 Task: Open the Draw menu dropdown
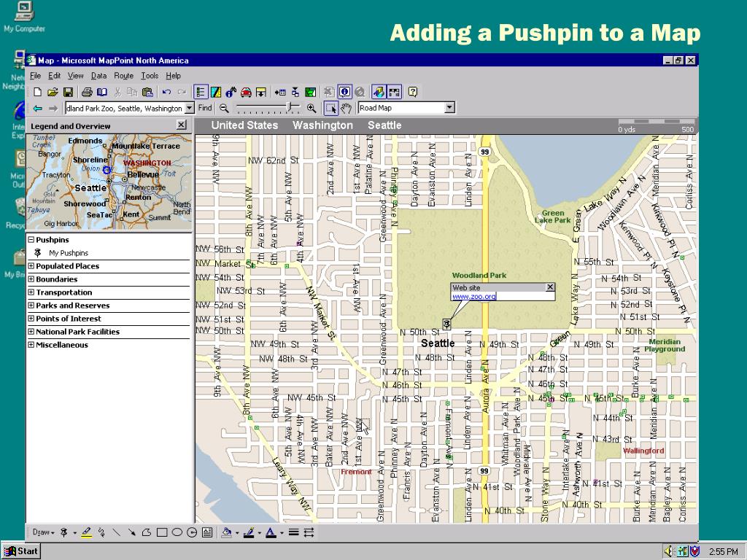point(43,532)
